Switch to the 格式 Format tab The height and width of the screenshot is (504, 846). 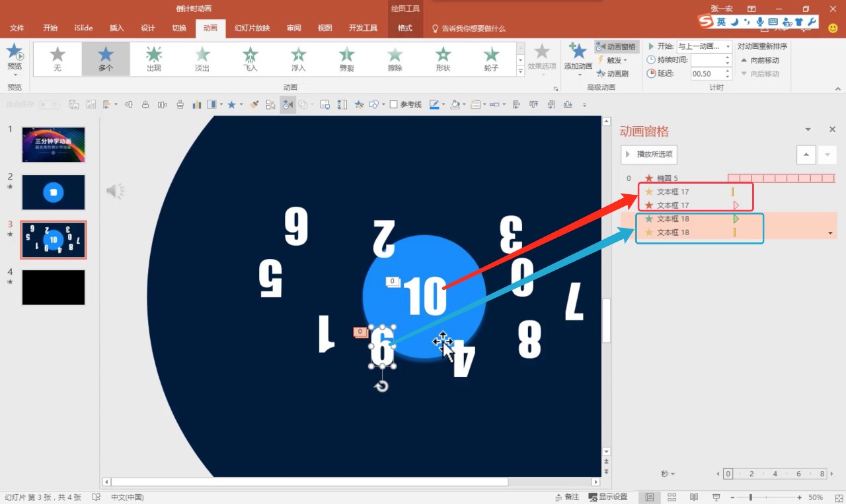coord(404,28)
